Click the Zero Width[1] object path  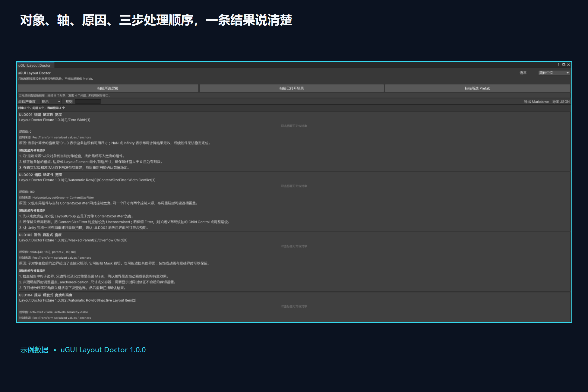point(55,120)
